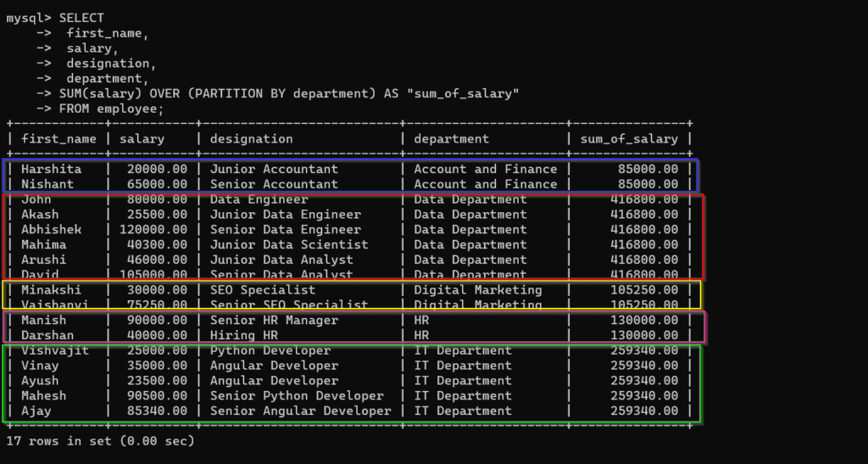Screen dimensions: 868x464
Task: Click the 'first_name' column header
Action: click(58, 139)
